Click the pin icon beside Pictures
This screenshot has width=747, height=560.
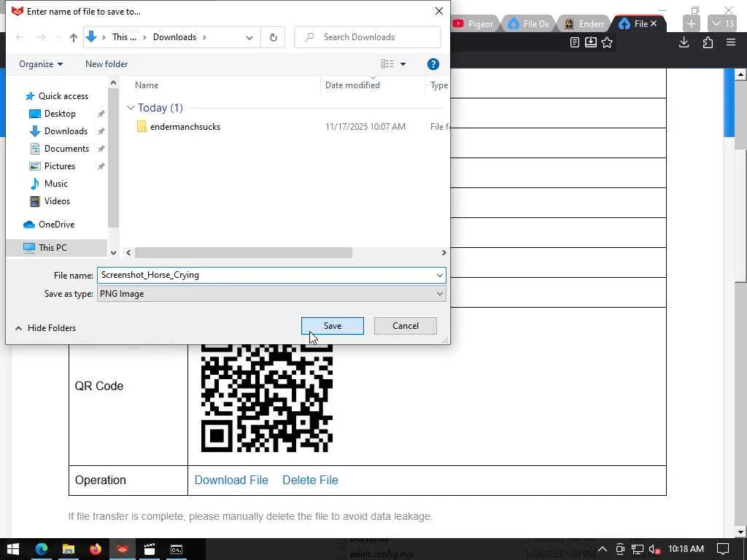pos(101,166)
